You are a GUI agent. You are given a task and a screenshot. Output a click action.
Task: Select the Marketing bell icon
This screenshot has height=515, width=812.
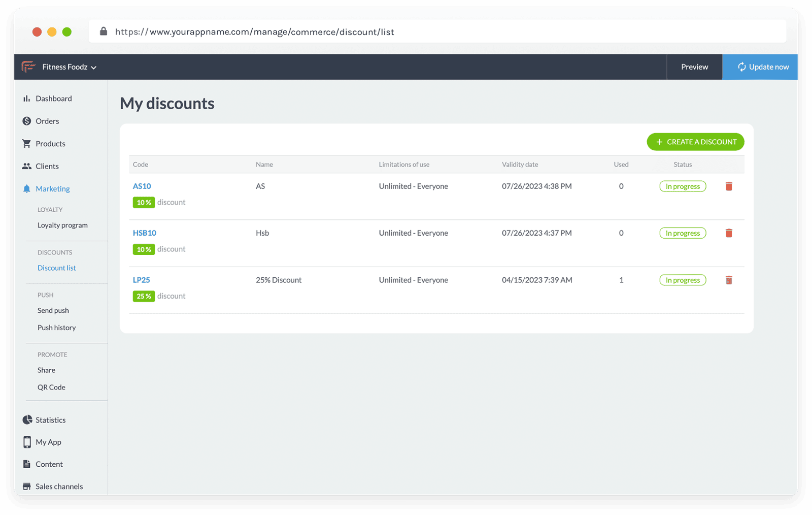point(27,188)
